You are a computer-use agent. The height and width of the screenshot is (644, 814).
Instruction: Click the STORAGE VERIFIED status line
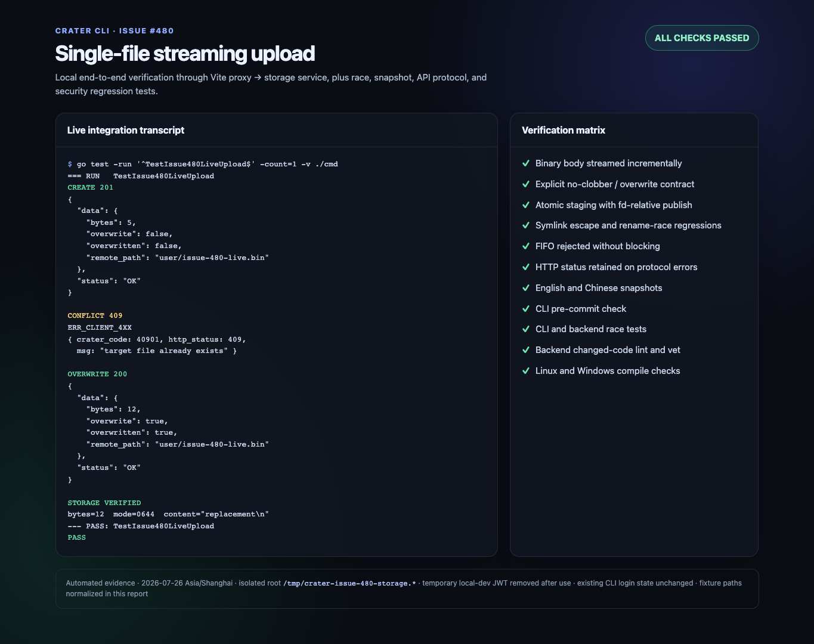click(x=104, y=503)
